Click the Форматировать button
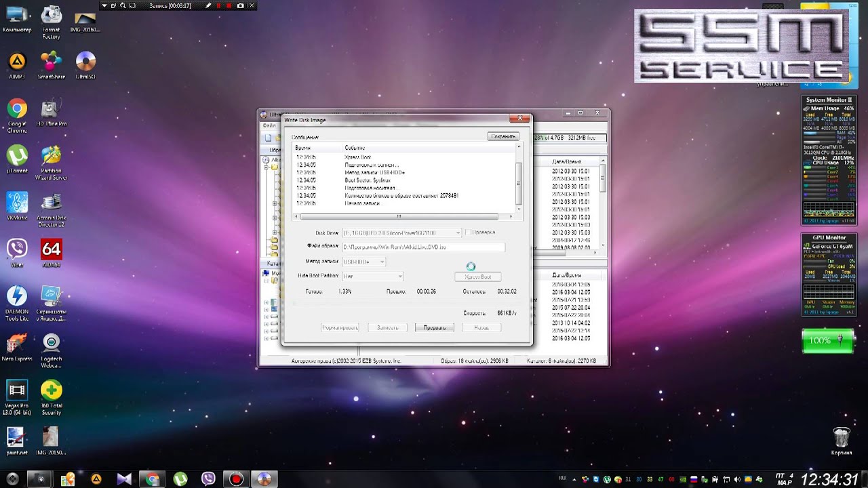The width and height of the screenshot is (868, 488). pos(340,327)
